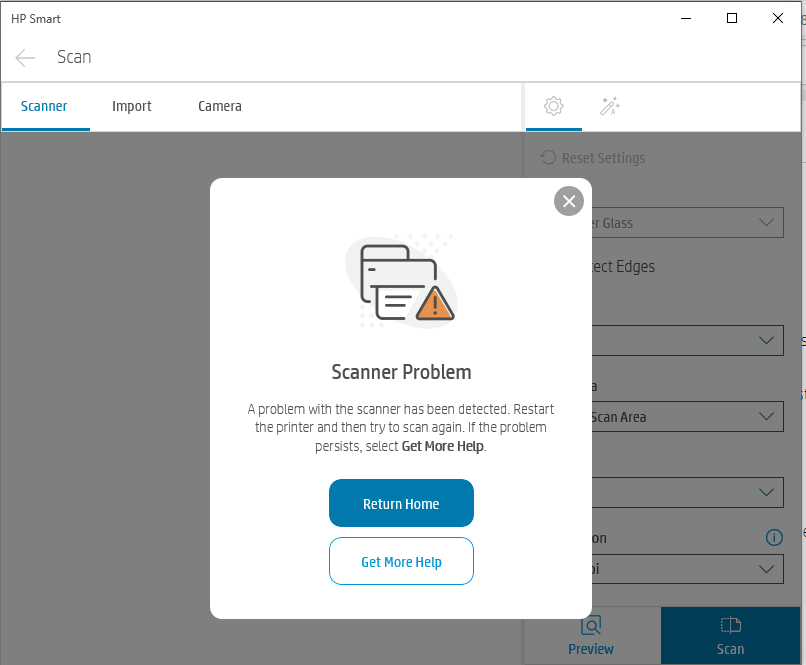Close the Scanner Problem dialog

[x=569, y=201]
